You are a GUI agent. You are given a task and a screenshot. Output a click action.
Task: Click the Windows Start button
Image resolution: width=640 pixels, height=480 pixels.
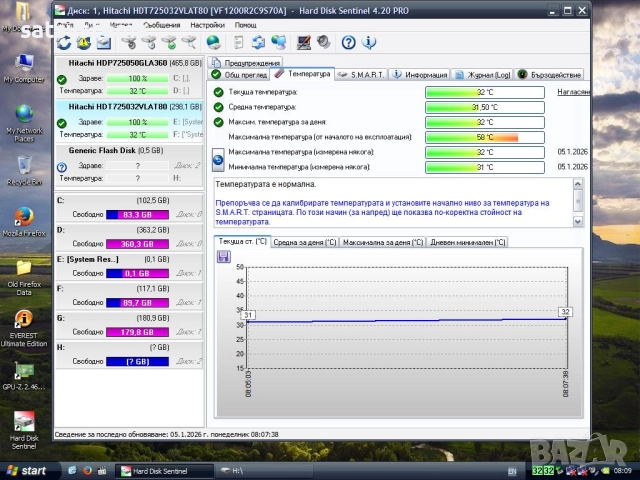pyautogui.click(x=27, y=470)
